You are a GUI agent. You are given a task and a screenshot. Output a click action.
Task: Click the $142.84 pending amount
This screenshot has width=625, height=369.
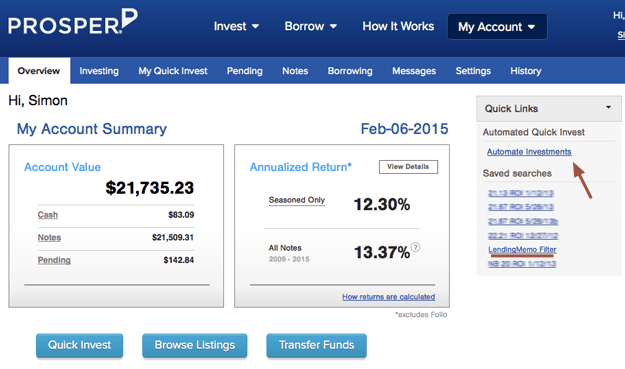point(179,260)
